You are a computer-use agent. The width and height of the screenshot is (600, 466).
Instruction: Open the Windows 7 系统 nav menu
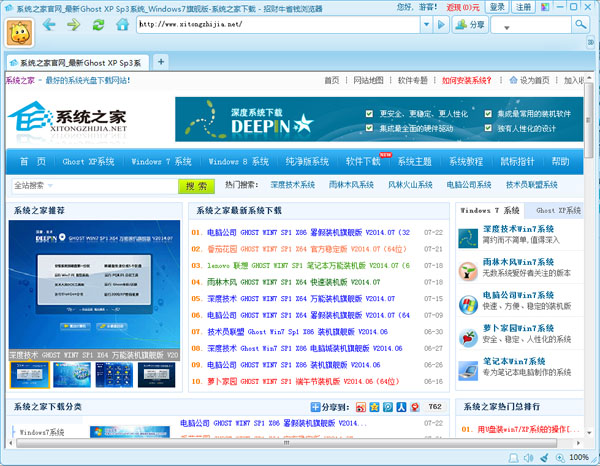click(161, 161)
